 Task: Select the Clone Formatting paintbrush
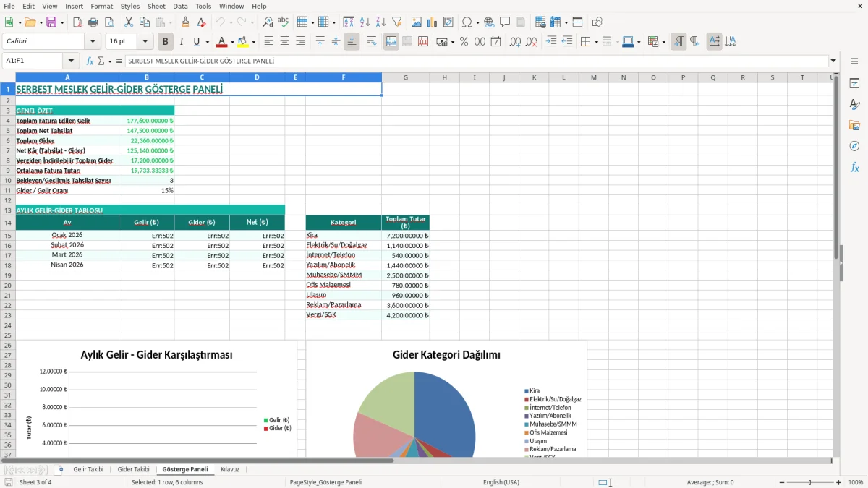(185, 22)
